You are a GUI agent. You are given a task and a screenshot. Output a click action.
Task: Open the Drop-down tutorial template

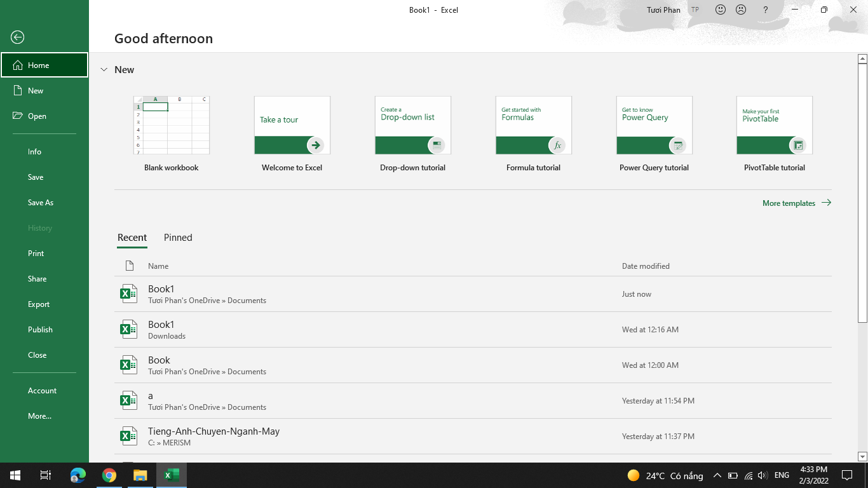413,134
